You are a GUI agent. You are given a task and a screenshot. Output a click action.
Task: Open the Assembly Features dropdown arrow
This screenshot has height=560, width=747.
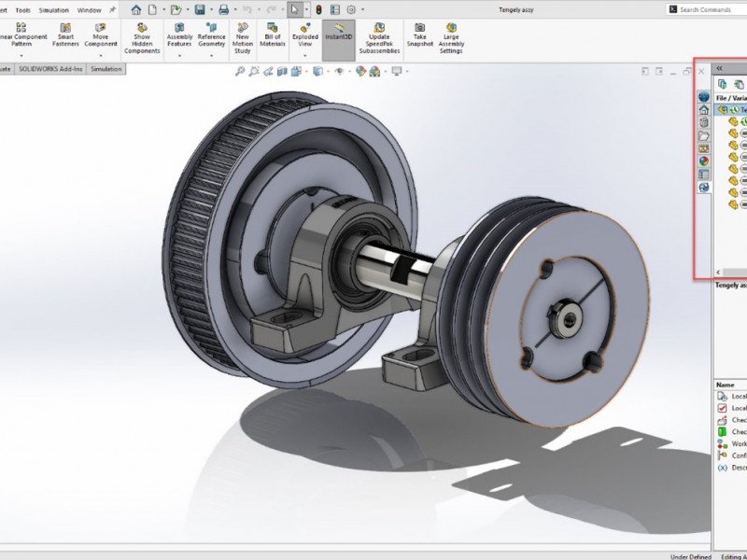coord(179,56)
